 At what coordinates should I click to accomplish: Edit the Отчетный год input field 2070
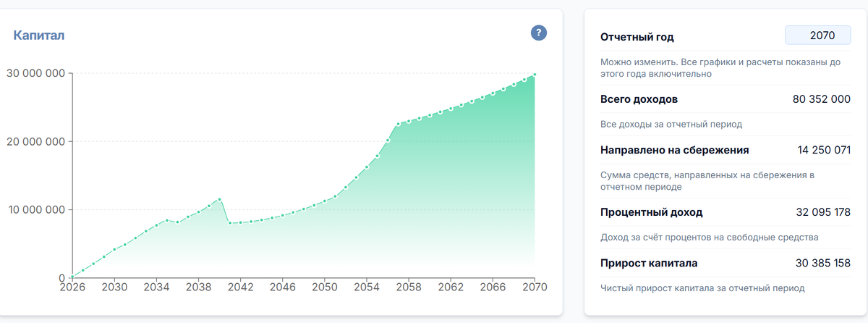[817, 35]
